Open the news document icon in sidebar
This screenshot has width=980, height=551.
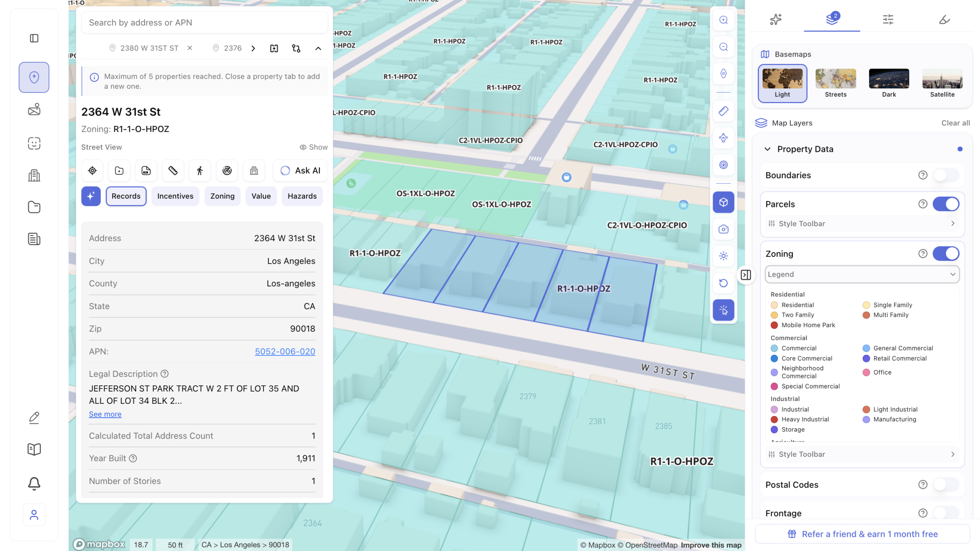coord(34,239)
